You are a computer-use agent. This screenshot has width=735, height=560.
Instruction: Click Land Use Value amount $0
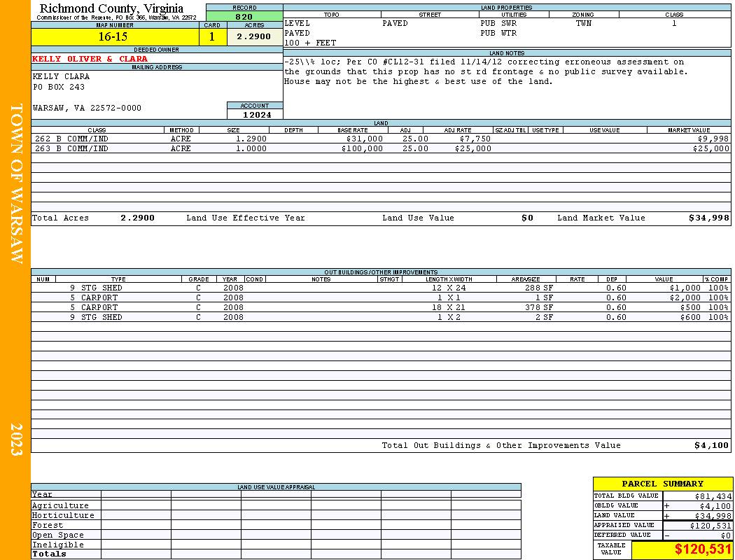coord(527,218)
